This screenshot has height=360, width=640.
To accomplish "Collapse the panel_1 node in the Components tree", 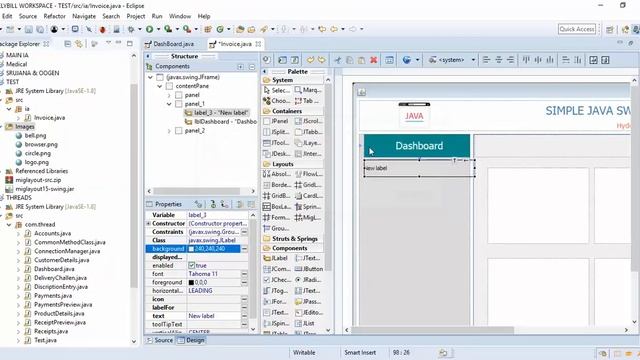I will [x=169, y=104].
